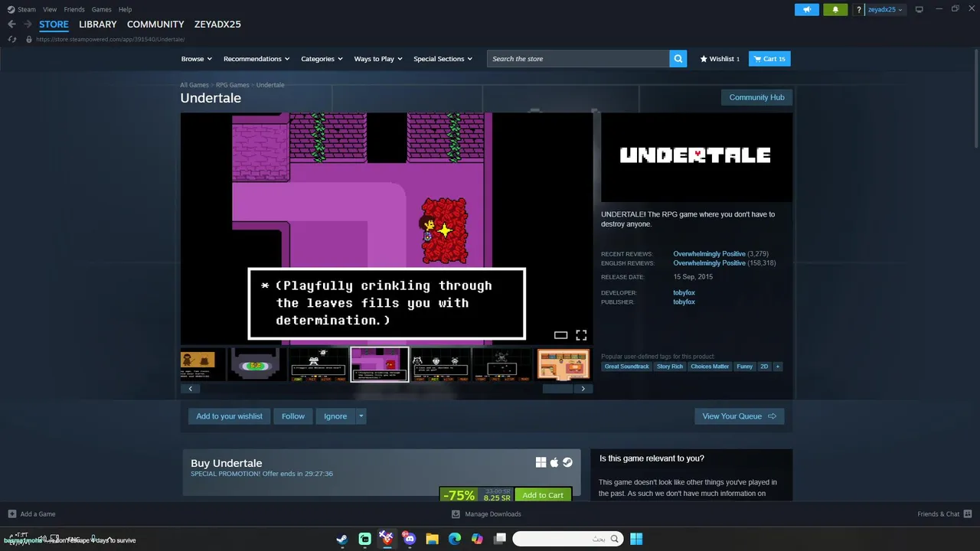Toggle Ignore for Undertale

tap(335, 416)
